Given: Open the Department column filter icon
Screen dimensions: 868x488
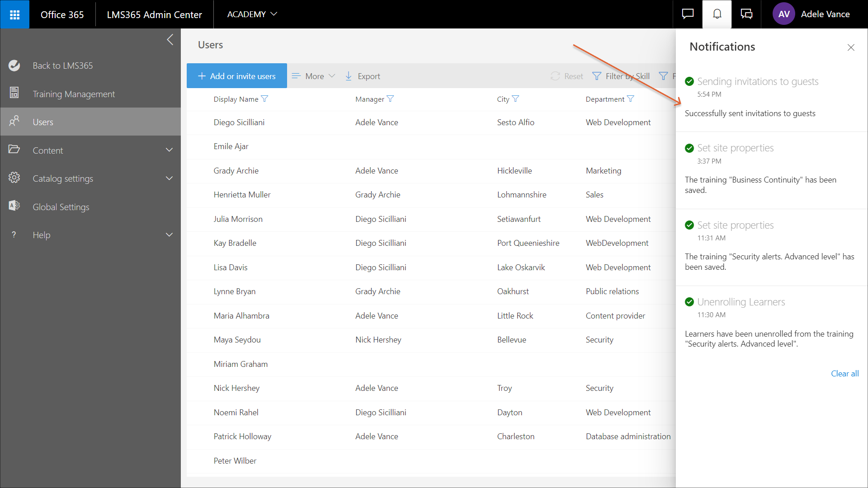Looking at the screenshot, I should point(631,99).
